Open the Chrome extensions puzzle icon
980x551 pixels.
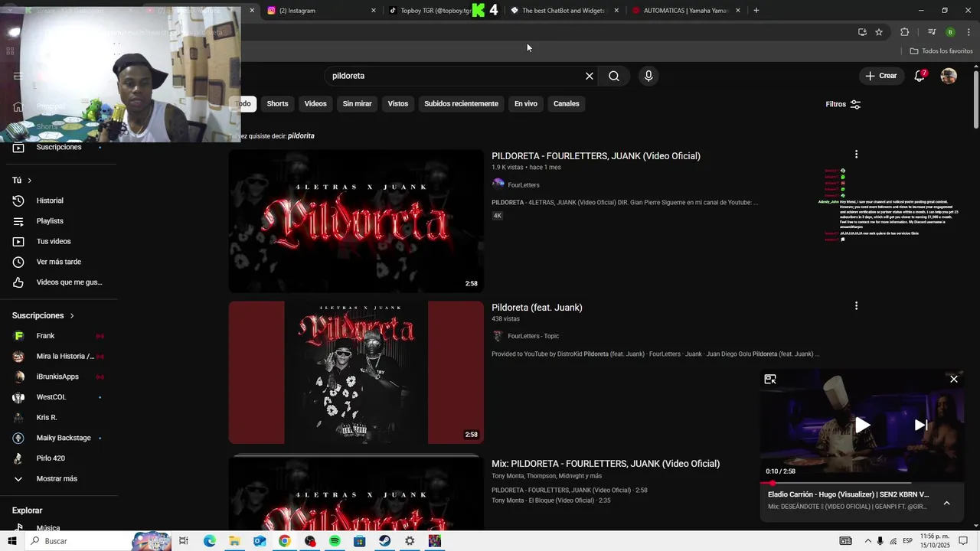coord(904,32)
